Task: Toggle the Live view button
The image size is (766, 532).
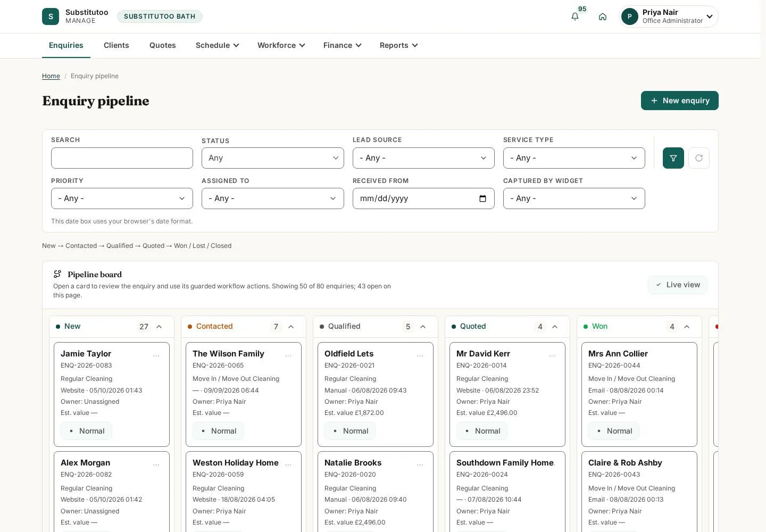Action: click(678, 285)
